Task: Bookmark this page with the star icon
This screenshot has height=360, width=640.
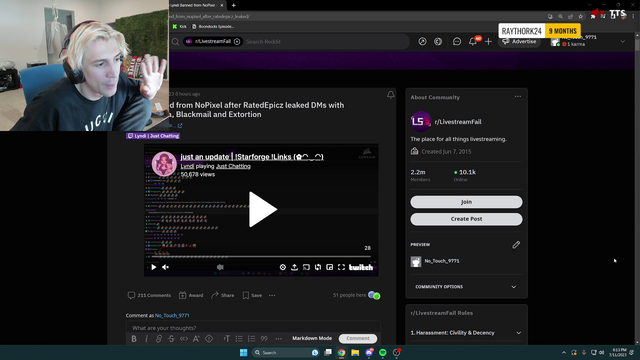Action: [x=580, y=16]
